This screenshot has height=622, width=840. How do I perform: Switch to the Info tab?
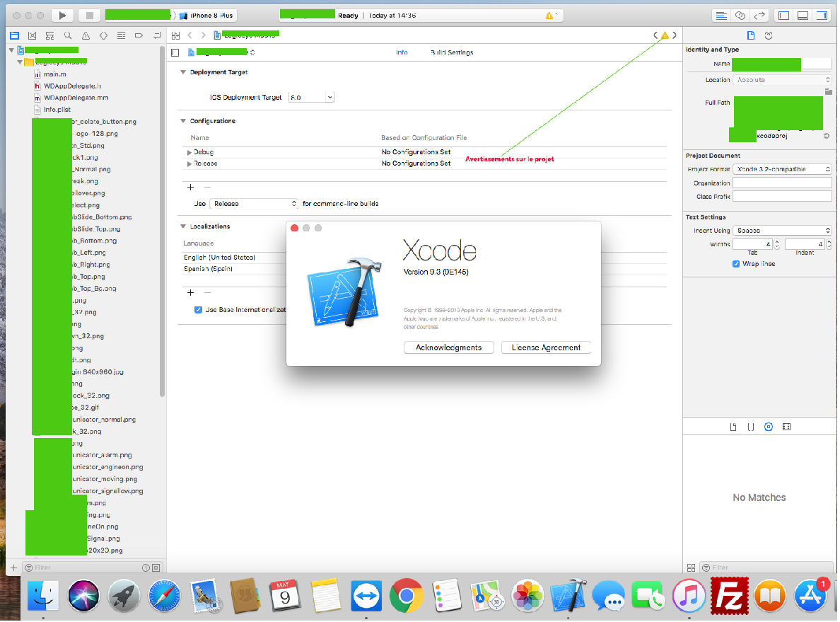(x=402, y=52)
